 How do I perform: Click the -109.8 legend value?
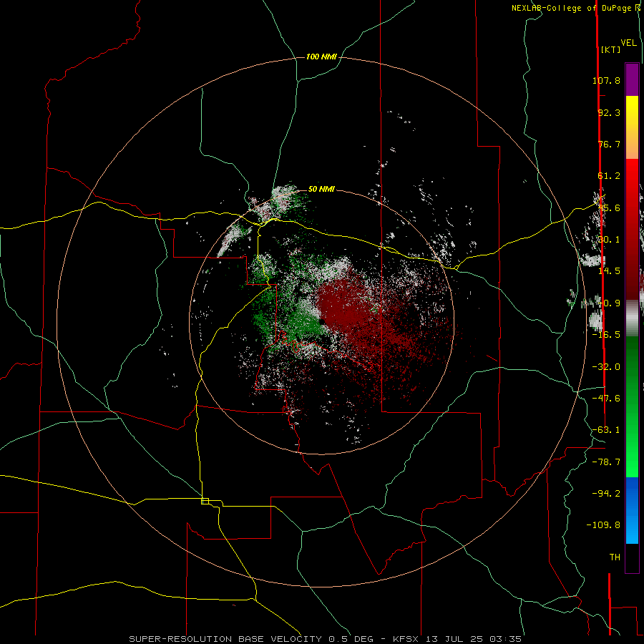603,525
